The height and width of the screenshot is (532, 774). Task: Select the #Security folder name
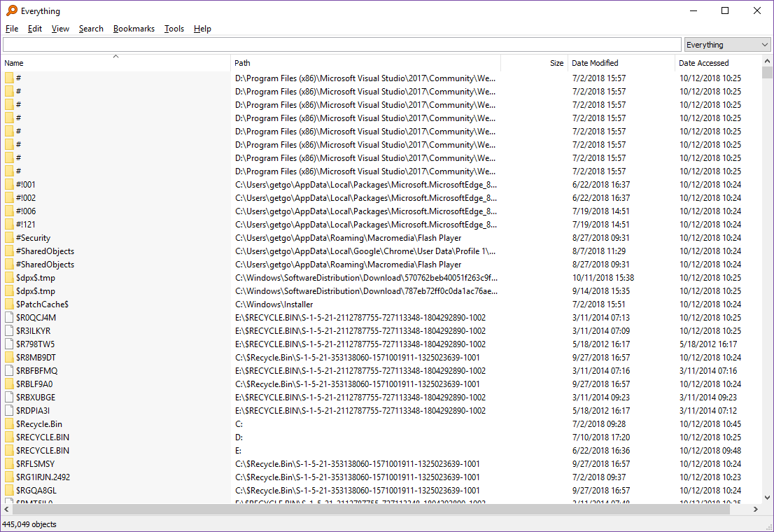click(33, 237)
